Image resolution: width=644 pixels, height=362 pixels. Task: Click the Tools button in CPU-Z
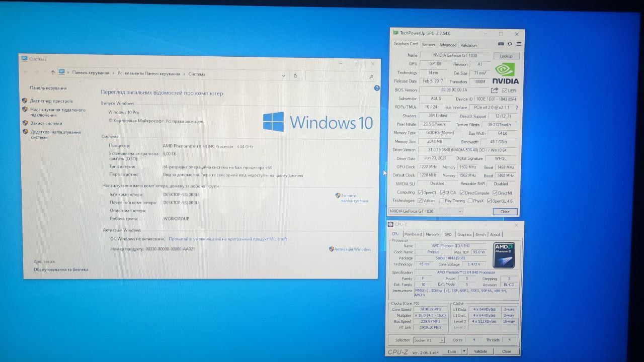[452, 351]
